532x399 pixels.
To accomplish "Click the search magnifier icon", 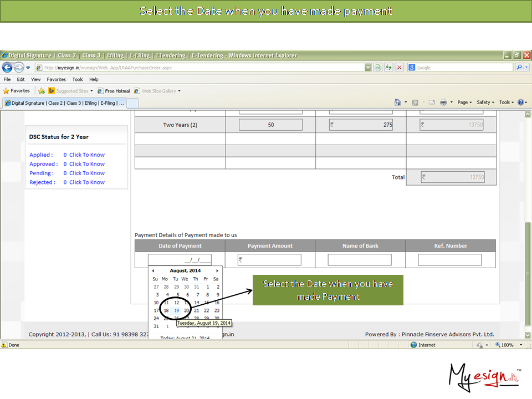I will 519,68.
